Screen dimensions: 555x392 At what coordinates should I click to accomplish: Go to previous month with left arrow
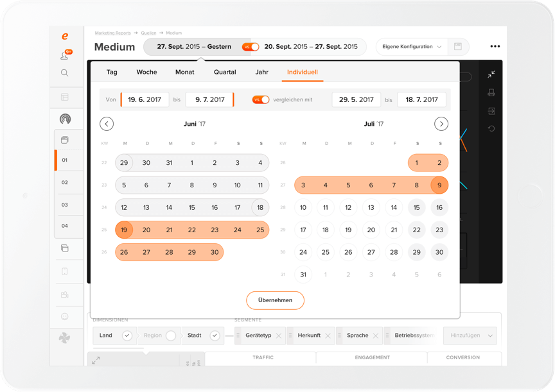pyautogui.click(x=107, y=124)
